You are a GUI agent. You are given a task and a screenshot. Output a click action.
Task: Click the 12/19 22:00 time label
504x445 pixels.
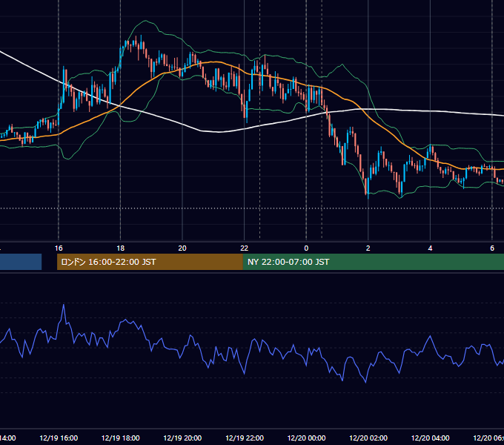tap(245, 438)
